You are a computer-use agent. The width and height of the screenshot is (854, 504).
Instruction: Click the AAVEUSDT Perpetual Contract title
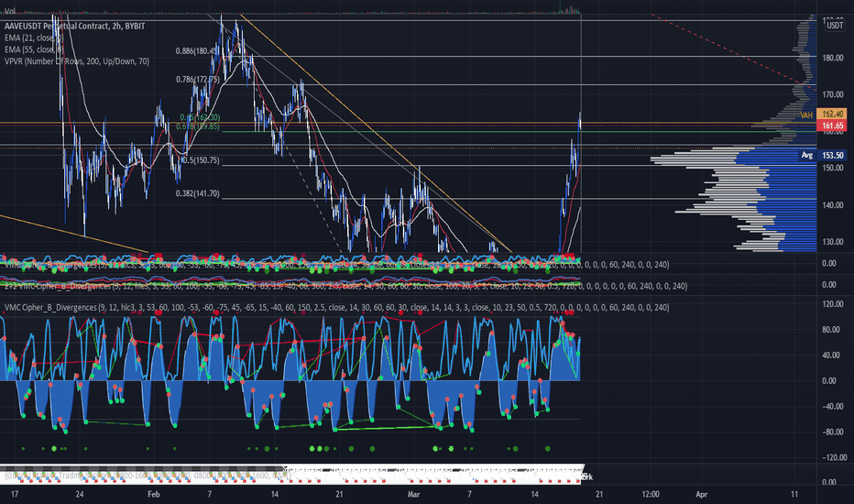[74, 27]
